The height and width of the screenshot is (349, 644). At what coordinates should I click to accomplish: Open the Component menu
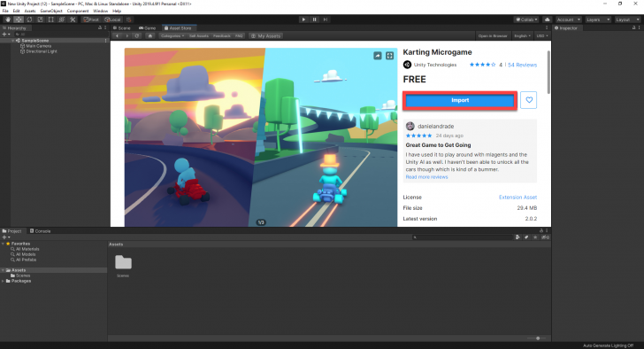pos(78,12)
